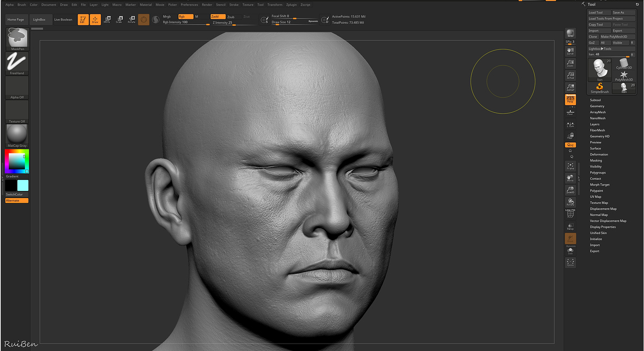Open the Render menu
Image resolution: width=644 pixels, height=351 pixels.
pos(207,5)
